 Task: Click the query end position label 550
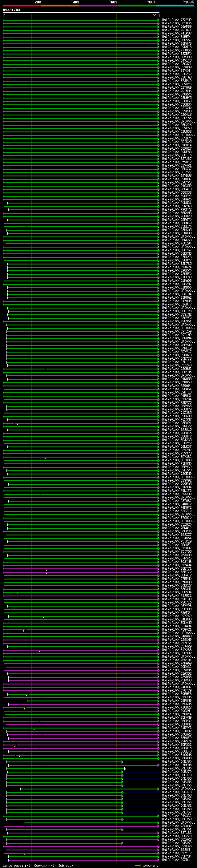coord(155,15)
